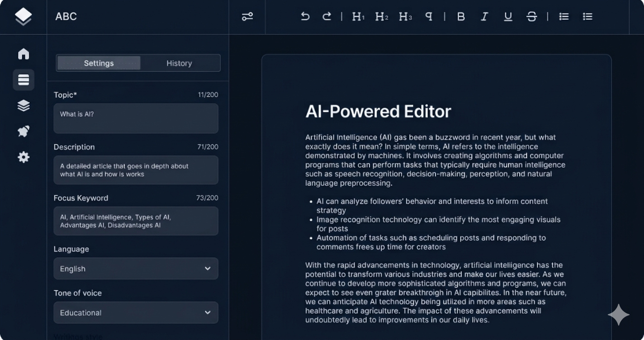This screenshot has width=644, height=340.
Task: Click the paragraph starting With the rapid advancements
Action: pyautogui.click(x=436, y=293)
